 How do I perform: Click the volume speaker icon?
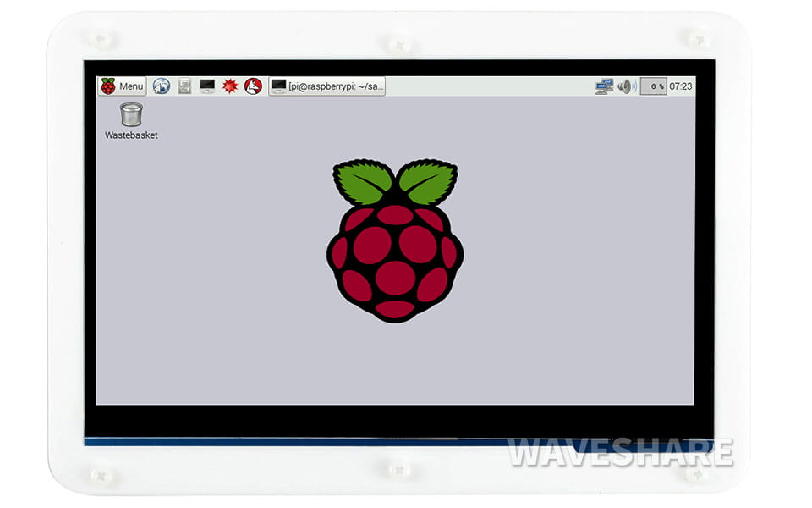(626, 86)
